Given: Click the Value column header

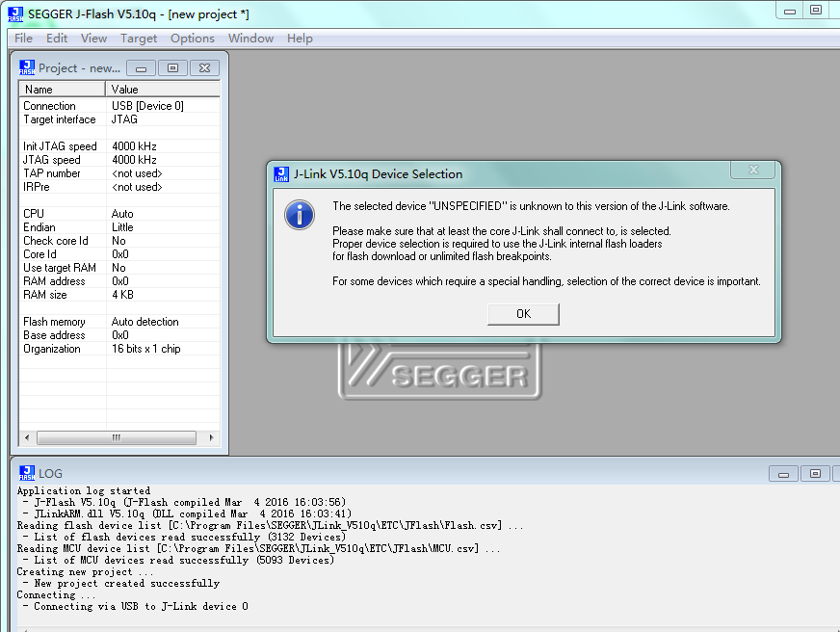Looking at the screenshot, I should coord(163,90).
